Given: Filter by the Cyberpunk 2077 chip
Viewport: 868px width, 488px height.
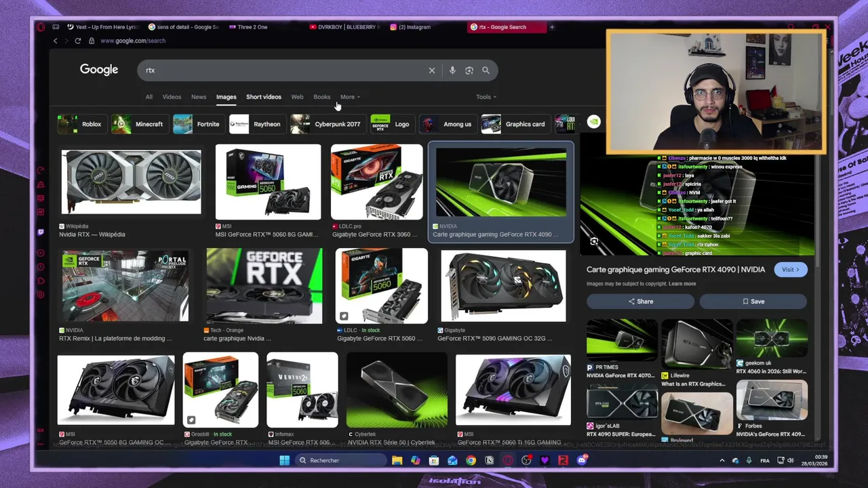Looking at the screenshot, I should pyautogui.click(x=327, y=124).
